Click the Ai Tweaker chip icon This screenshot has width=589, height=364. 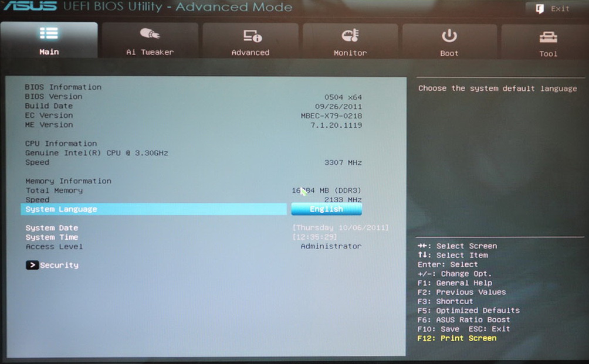pyautogui.click(x=150, y=34)
